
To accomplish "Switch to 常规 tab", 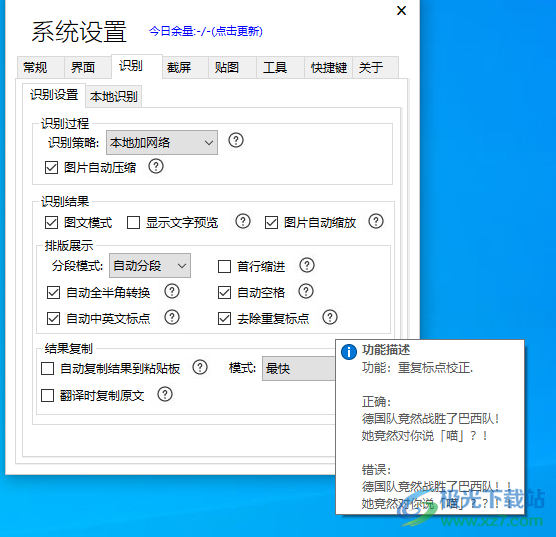I will click(x=40, y=67).
